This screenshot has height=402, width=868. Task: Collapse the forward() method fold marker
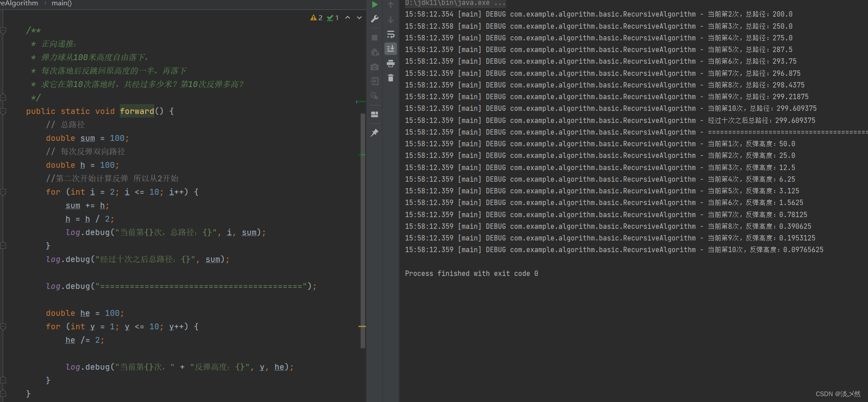pyautogui.click(x=3, y=111)
